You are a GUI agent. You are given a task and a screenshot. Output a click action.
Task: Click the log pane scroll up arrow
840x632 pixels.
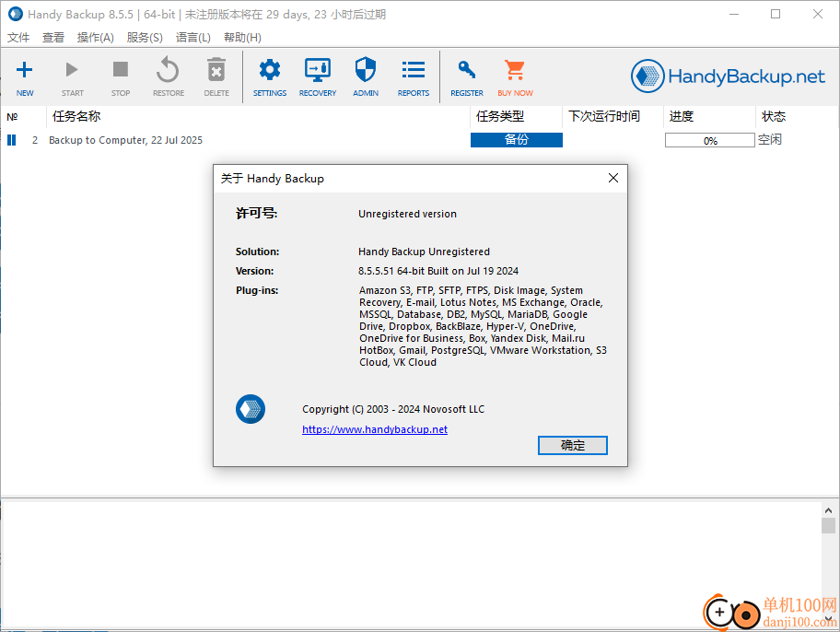tap(828, 510)
